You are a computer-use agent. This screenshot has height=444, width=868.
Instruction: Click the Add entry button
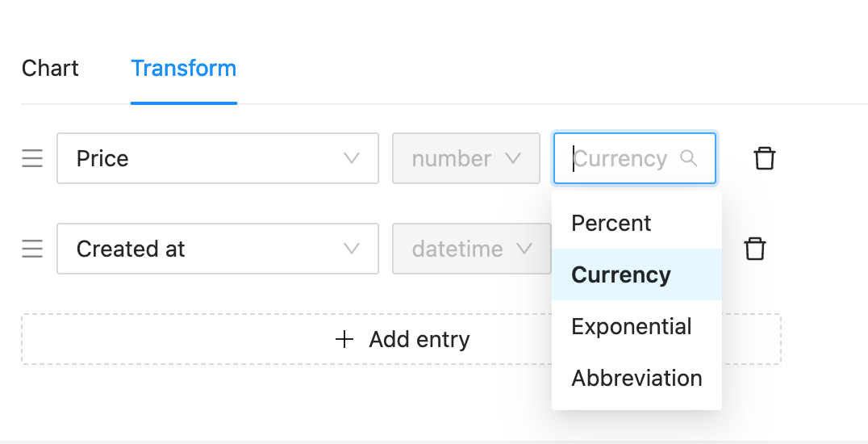[402, 339]
